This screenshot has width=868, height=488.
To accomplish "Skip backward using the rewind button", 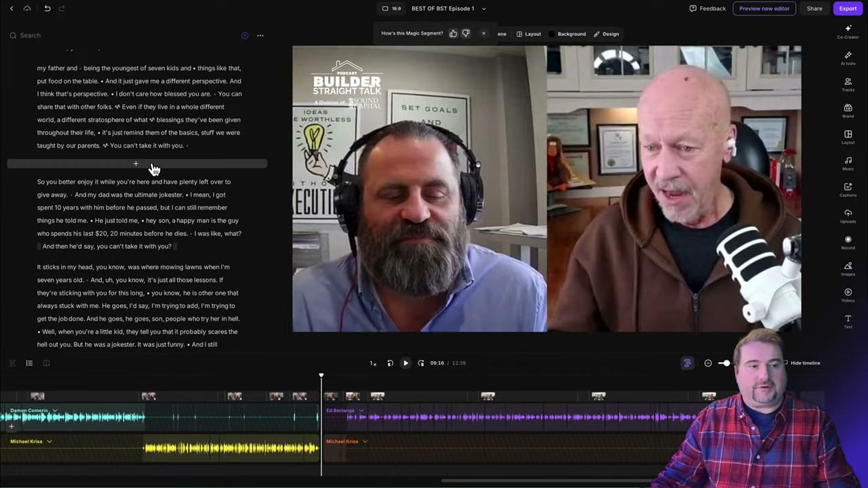I will 390,363.
